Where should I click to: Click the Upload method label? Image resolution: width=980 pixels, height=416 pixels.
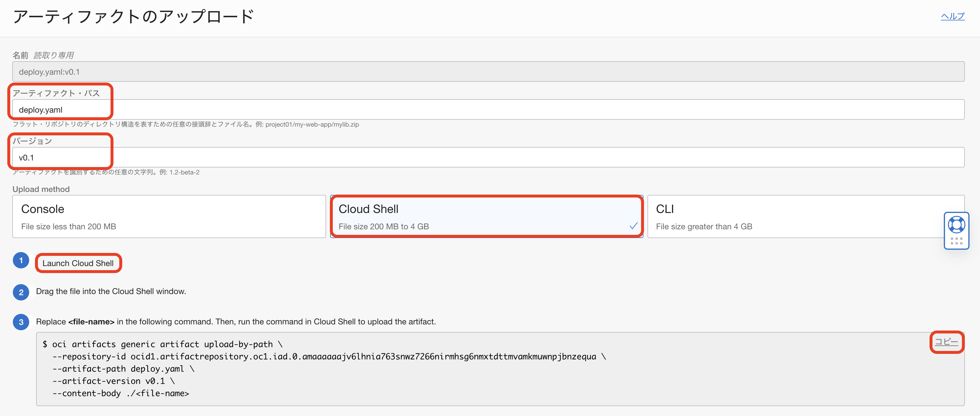click(41, 189)
